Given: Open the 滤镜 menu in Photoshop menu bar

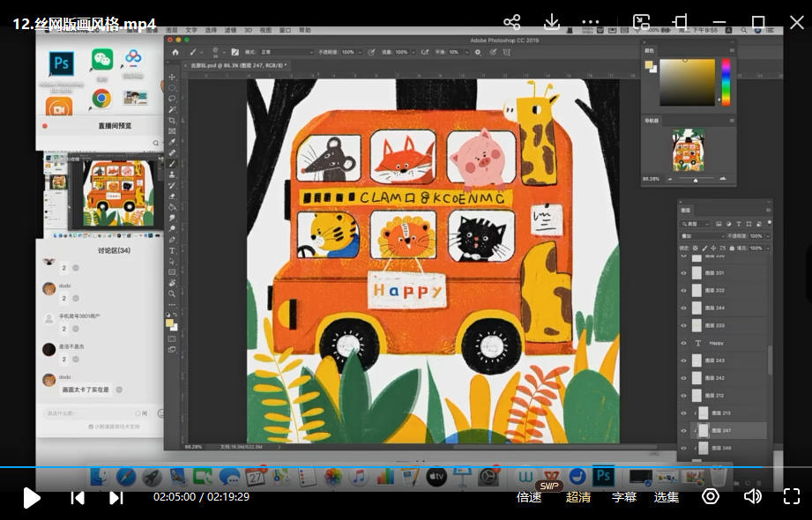Looking at the screenshot, I should click(230, 30).
